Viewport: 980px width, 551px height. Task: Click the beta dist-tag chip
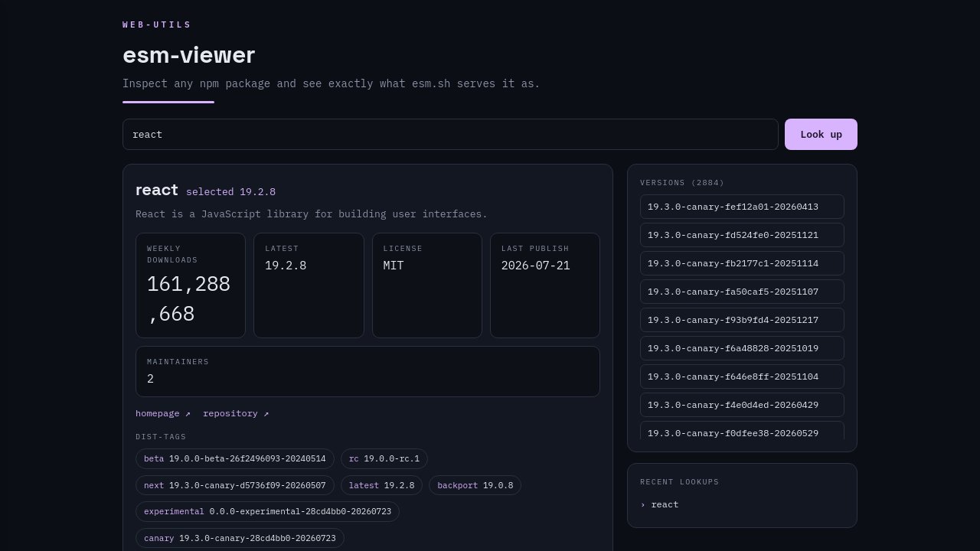235,459
